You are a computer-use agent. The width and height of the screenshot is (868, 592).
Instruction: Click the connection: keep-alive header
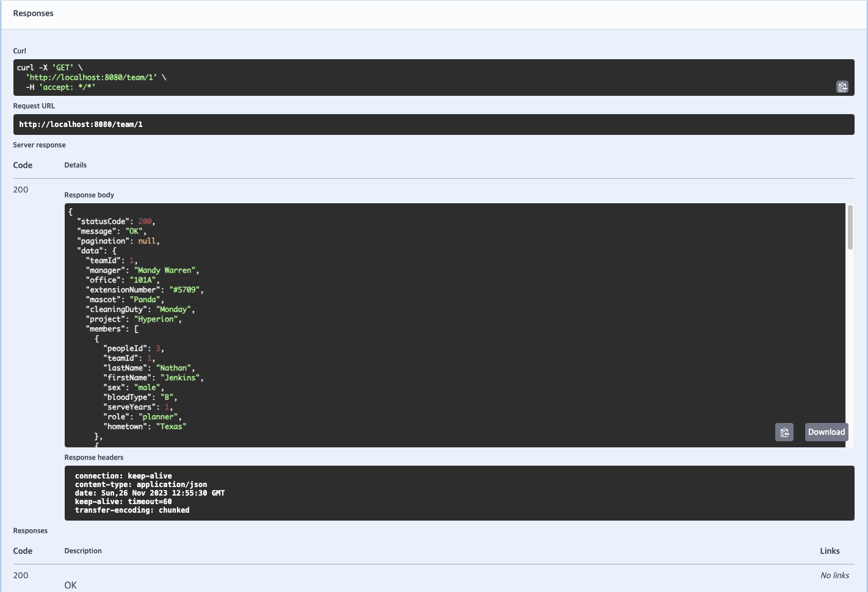click(123, 476)
